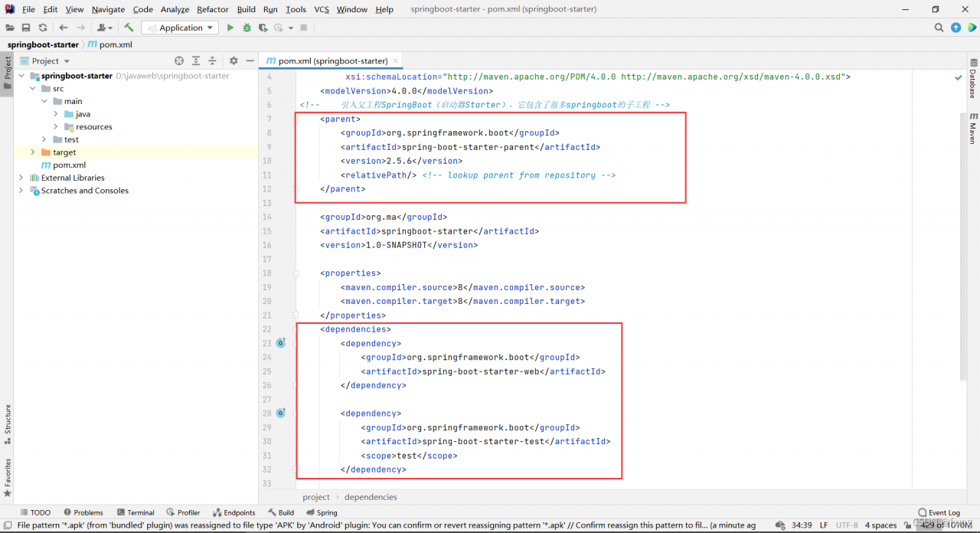Open the Build menu
The image size is (980, 533).
coord(247,9)
